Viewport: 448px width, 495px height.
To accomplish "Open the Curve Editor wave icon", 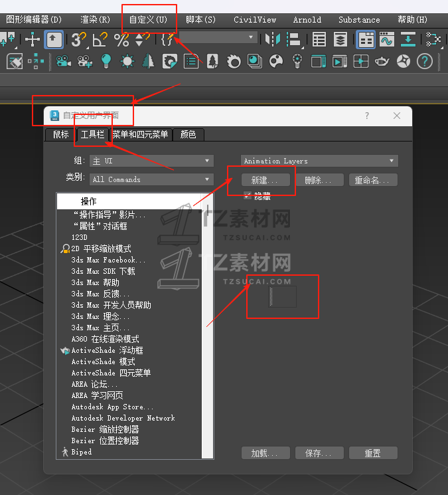I will coord(386,39).
